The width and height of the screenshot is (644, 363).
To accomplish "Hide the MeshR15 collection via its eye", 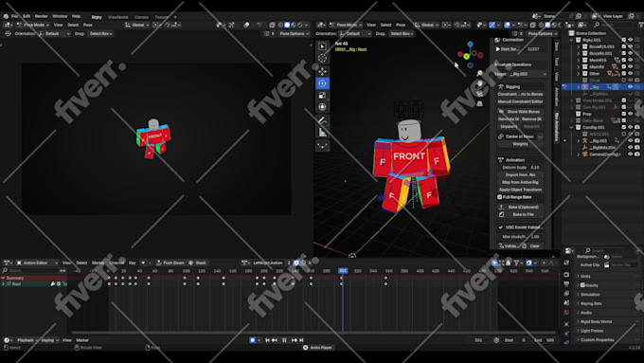I will click(x=631, y=60).
